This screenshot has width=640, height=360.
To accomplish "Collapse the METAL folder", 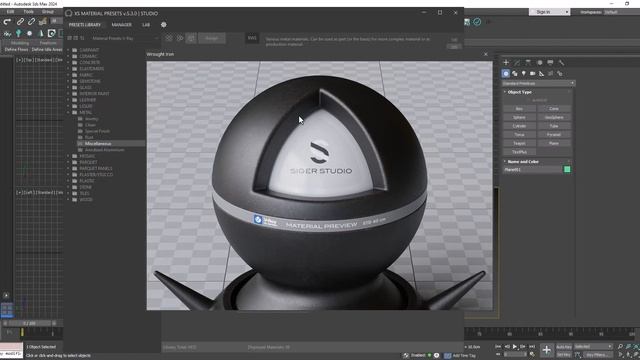I will coord(68,112).
